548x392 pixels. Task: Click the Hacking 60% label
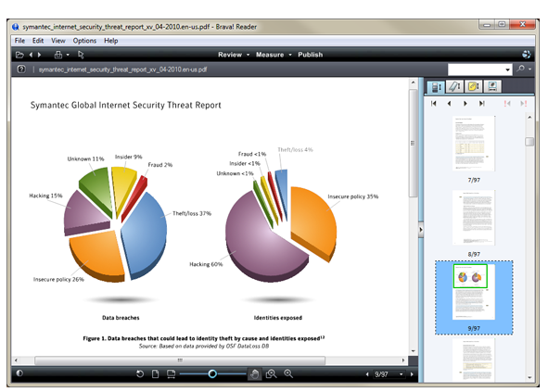206,264
